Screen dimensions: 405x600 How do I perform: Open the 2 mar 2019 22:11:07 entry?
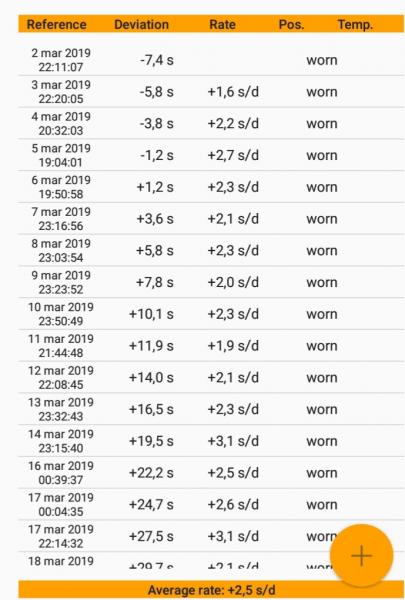[x=211, y=60]
